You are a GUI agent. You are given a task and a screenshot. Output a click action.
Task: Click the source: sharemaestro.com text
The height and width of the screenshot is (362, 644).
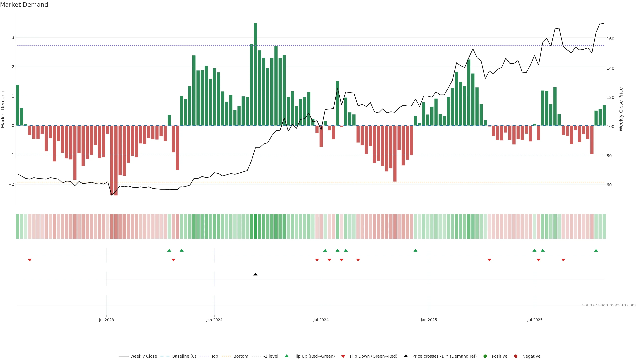point(609,305)
